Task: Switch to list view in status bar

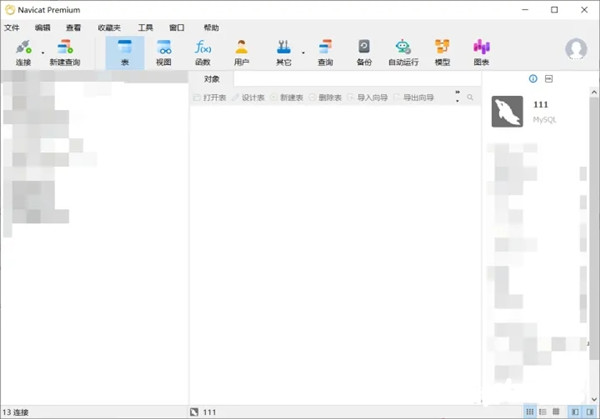Action: [530, 412]
